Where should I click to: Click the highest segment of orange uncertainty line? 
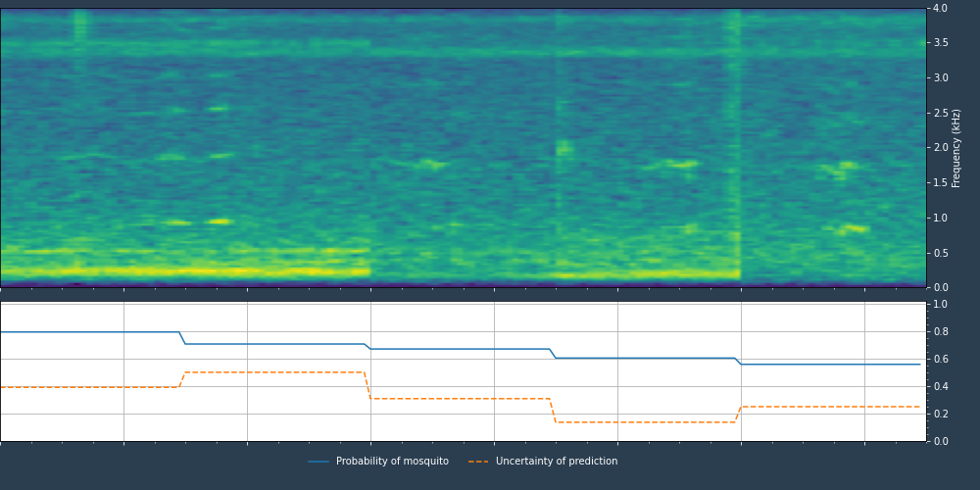point(274,372)
